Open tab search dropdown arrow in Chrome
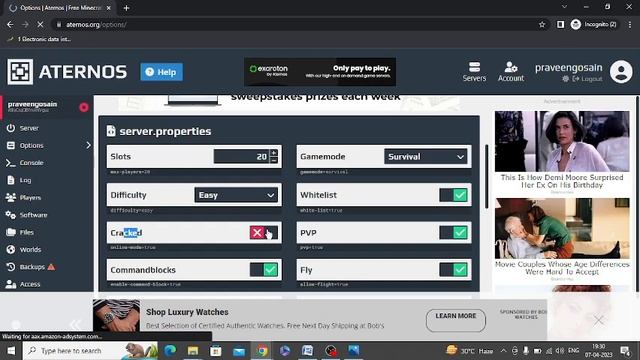Screen dimensions: 640x360 564,7
